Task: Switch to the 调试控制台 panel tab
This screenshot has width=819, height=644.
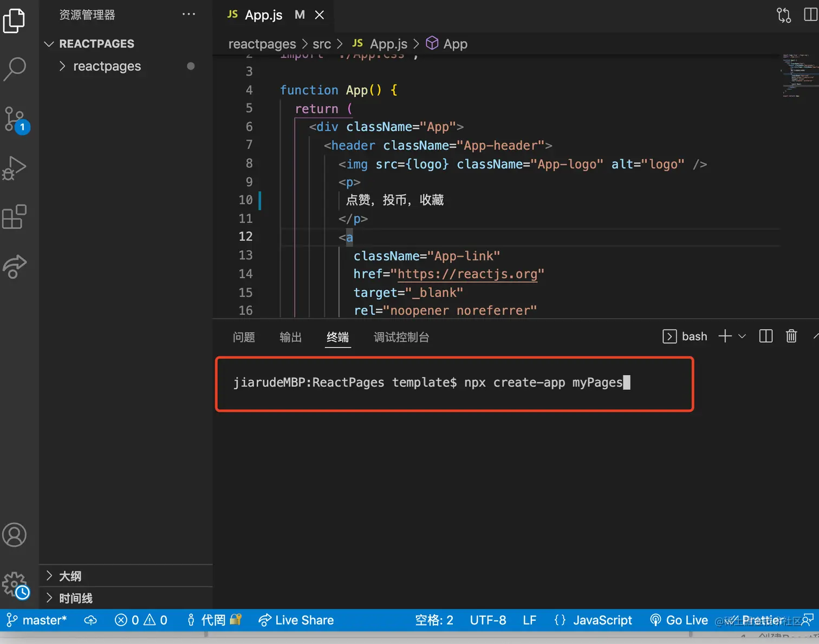Action: pos(401,337)
